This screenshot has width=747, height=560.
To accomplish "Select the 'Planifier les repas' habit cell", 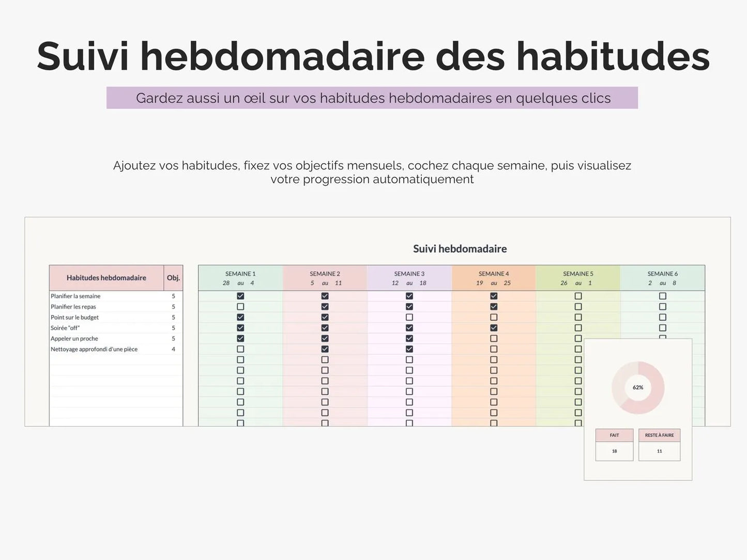I will coord(106,307).
